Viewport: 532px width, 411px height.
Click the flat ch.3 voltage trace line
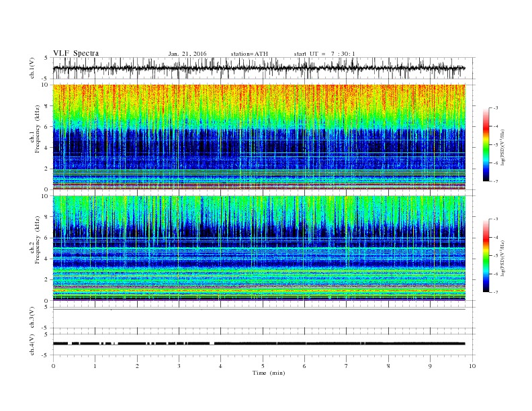point(259,310)
